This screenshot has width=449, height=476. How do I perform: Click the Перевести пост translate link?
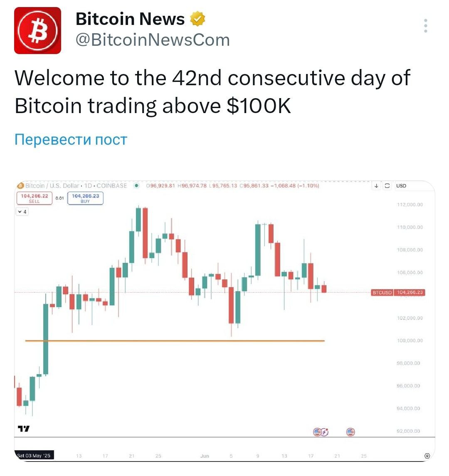coord(71,140)
